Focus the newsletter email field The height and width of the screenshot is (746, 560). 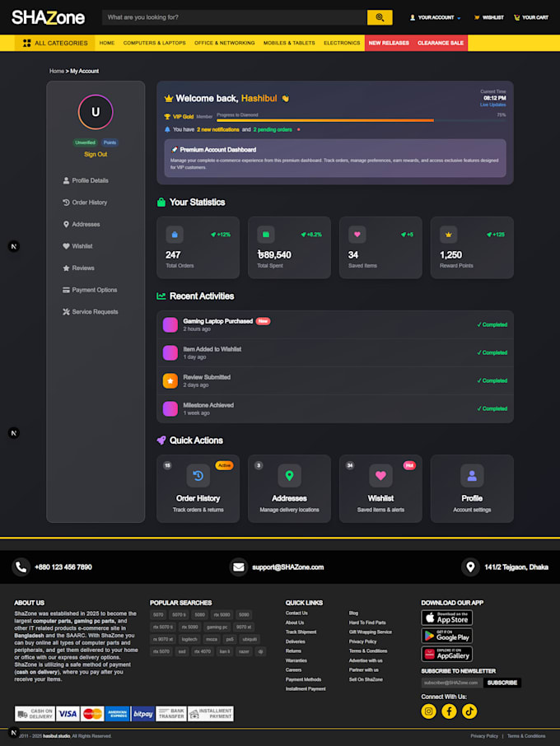[452, 683]
